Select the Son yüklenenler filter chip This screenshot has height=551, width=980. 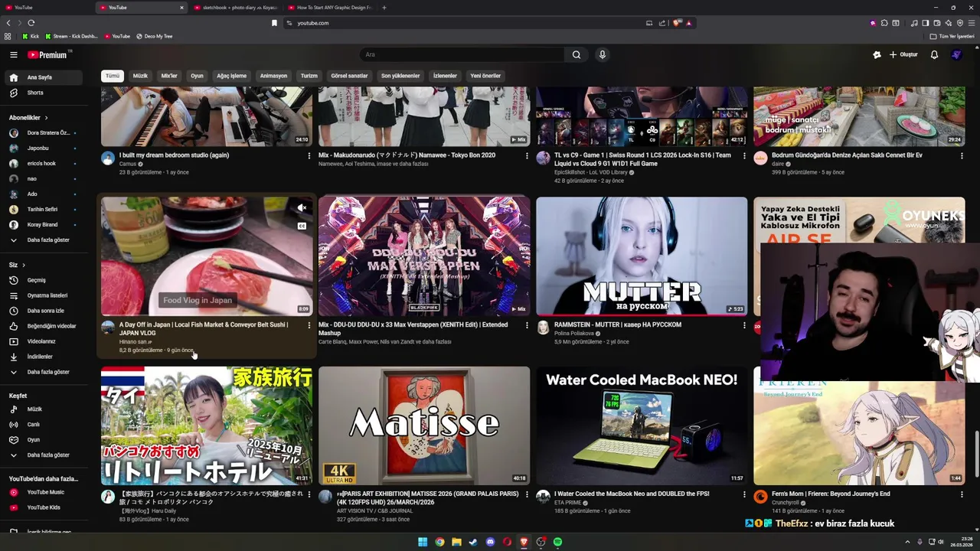coord(400,76)
